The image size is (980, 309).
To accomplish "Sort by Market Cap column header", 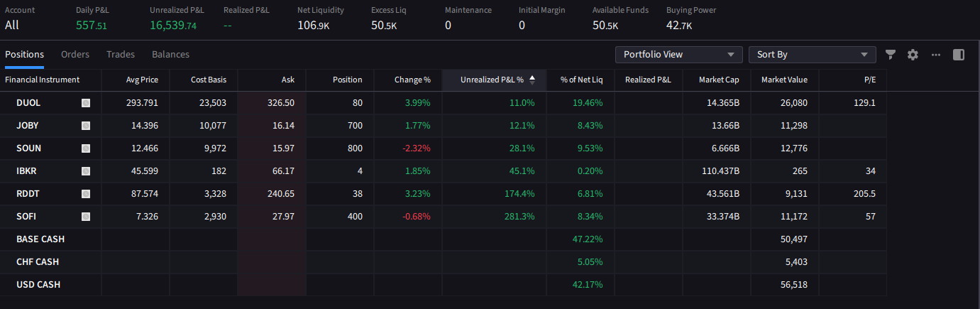I will (x=717, y=80).
